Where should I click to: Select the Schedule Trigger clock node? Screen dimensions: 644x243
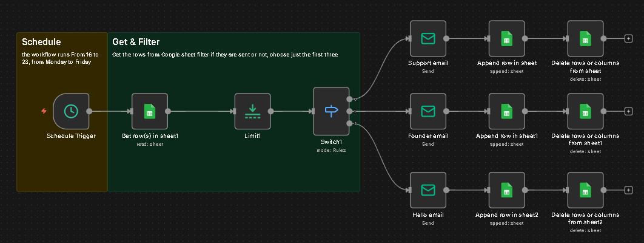[x=71, y=111]
